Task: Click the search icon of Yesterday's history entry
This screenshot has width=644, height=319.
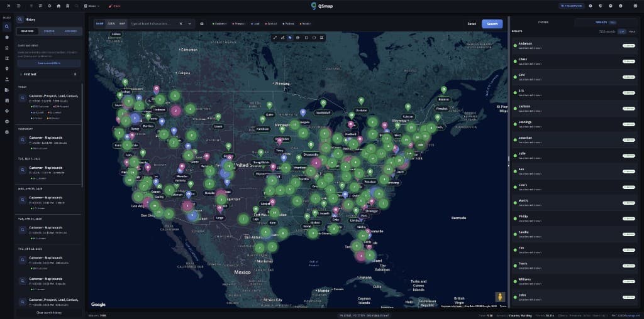Action: (x=22, y=140)
